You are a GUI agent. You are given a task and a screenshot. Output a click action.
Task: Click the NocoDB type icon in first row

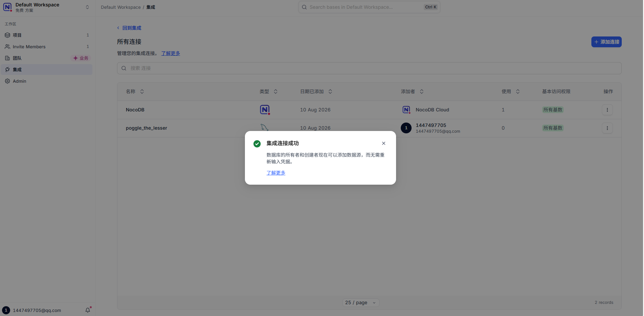(265, 110)
